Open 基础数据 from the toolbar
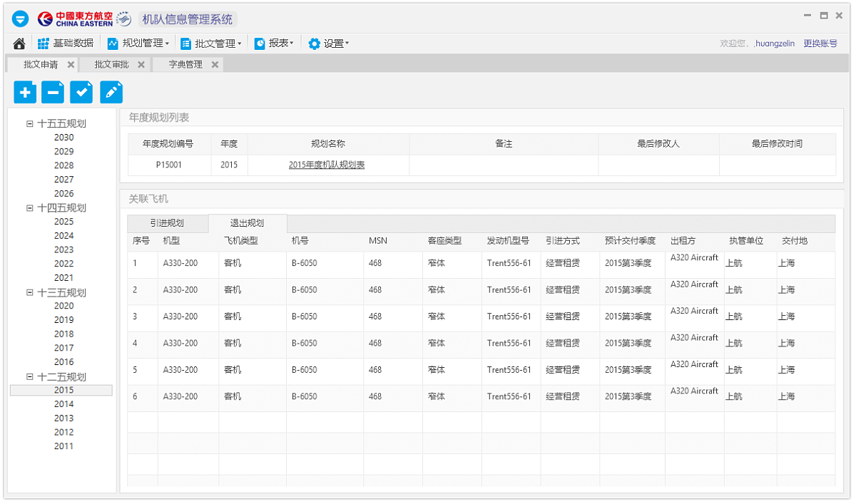This screenshot has height=504, width=856. click(x=66, y=43)
